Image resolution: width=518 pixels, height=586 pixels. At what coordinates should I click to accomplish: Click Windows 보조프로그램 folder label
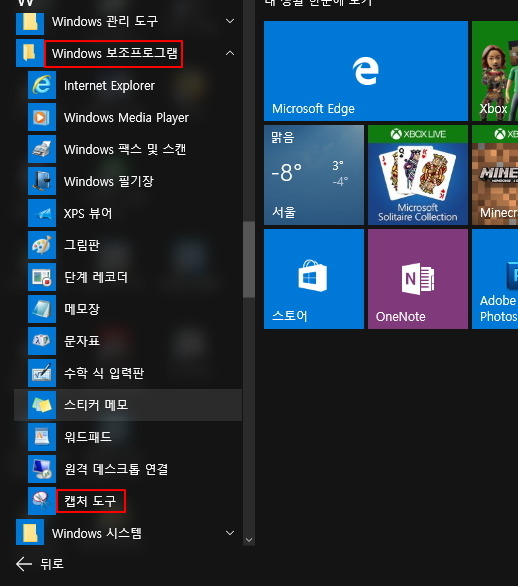pyautogui.click(x=114, y=53)
